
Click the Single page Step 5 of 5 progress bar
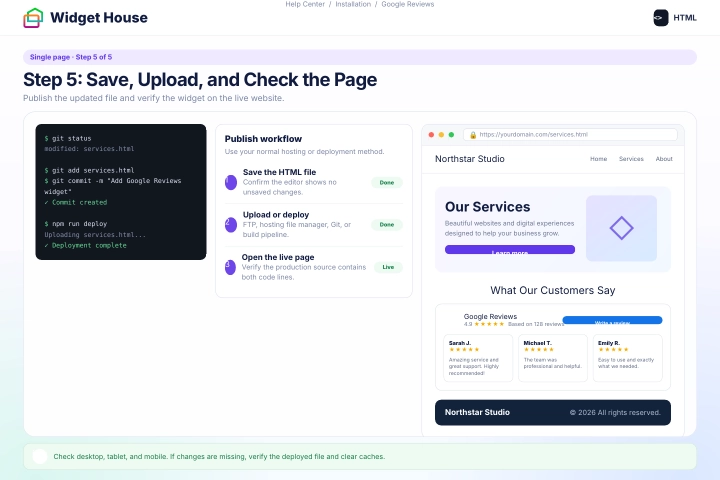click(360, 57)
